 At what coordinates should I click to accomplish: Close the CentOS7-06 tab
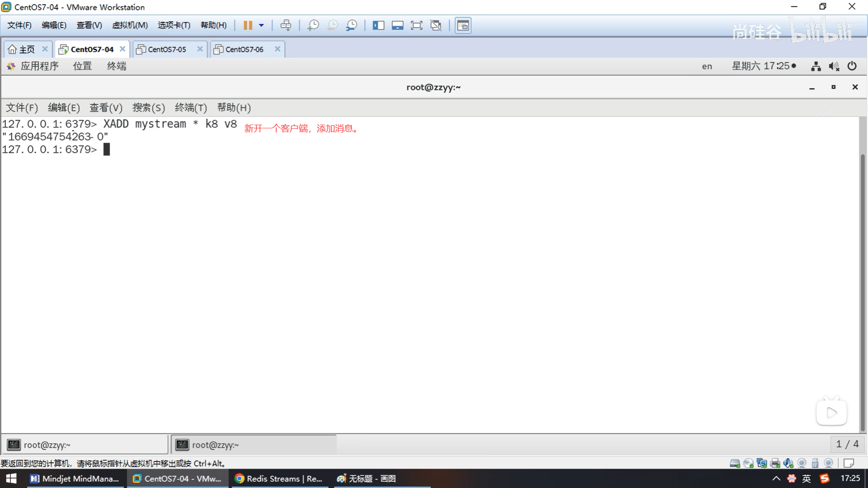pyautogui.click(x=278, y=49)
